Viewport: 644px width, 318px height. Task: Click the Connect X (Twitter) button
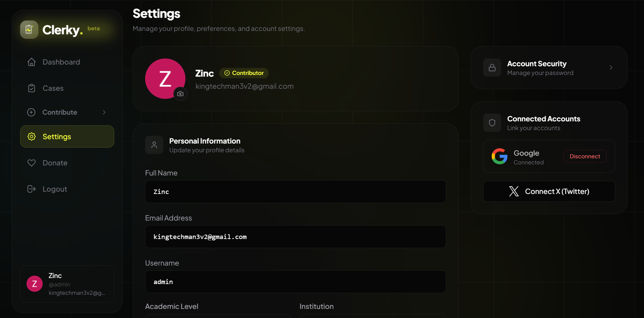tap(549, 191)
